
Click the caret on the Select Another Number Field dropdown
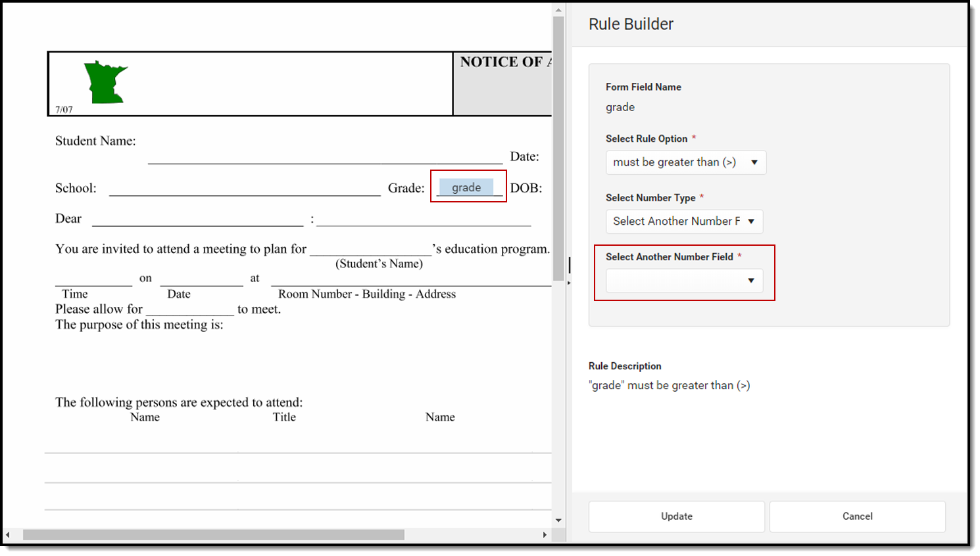pos(751,281)
